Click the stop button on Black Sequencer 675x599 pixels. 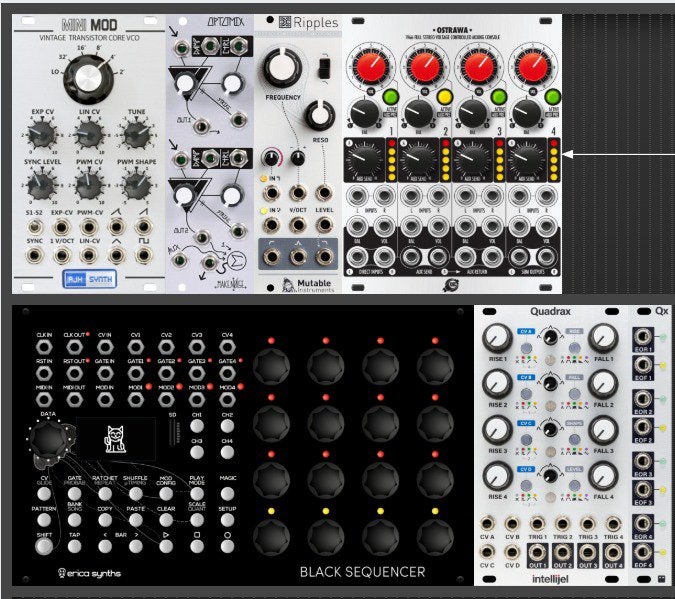(x=197, y=546)
